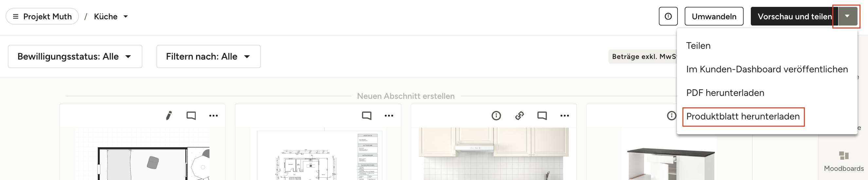
Task: Click the pencil edit icon on first card
Action: [x=169, y=116]
